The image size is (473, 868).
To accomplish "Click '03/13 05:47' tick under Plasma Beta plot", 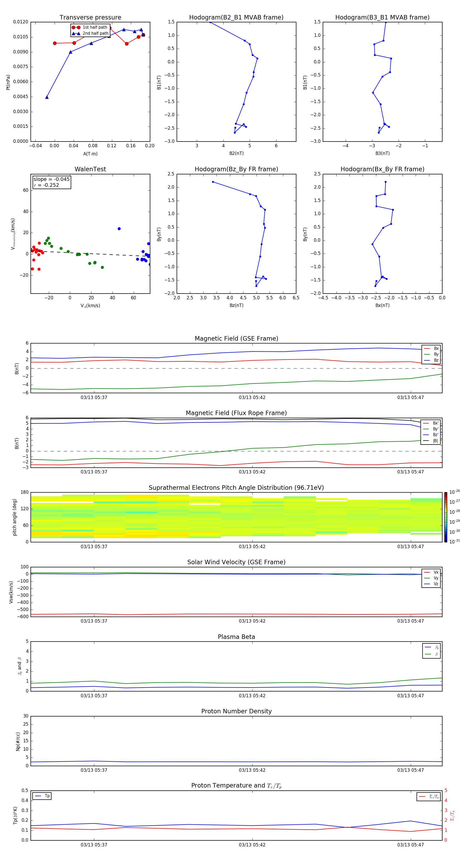I will pyautogui.click(x=410, y=695).
